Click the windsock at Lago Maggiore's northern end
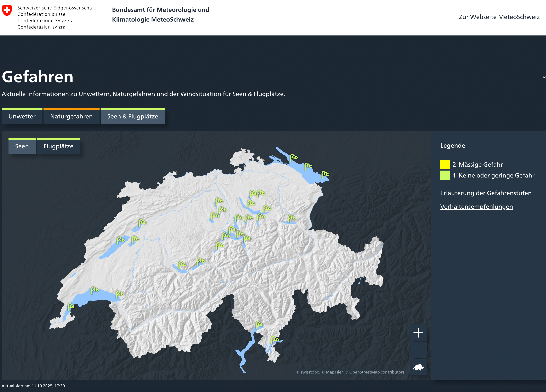The image size is (546, 392). [259, 325]
